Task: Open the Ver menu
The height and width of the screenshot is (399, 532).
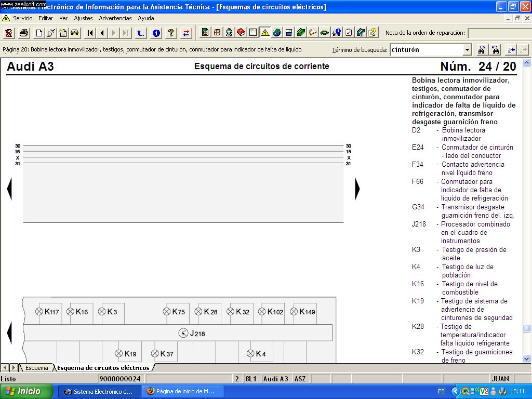Action: pos(63,18)
